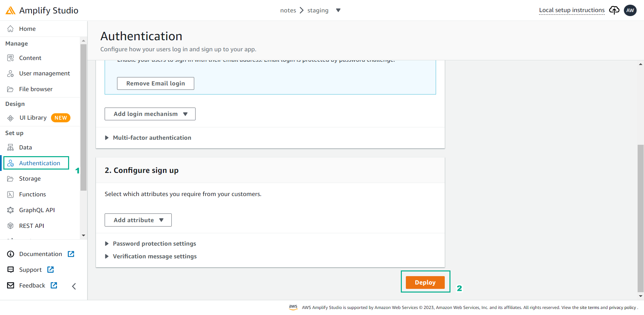Viewport: 644px width, 315px height.
Task: Select Authentication in sidebar
Action: click(40, 163)
